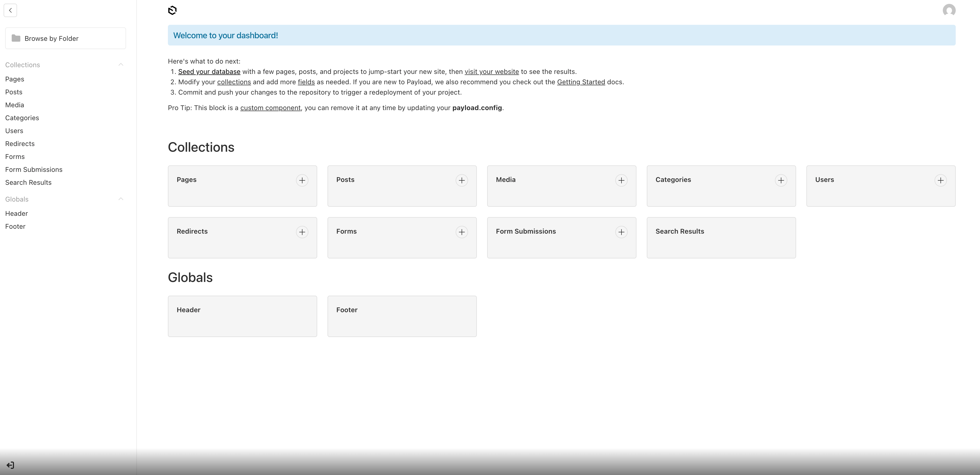Open the Footer global card
Screen dimensions: 980x475
[402, 316]
